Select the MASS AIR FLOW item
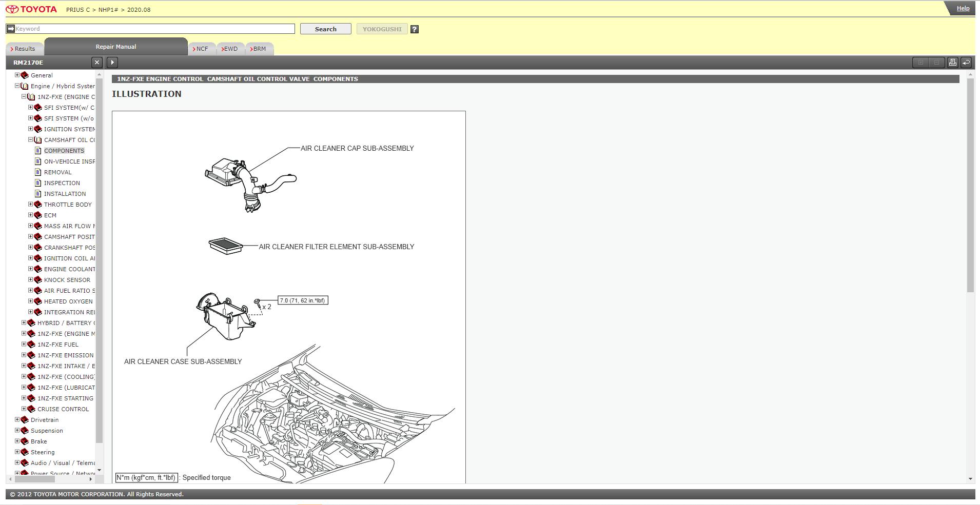 (69, 226)
